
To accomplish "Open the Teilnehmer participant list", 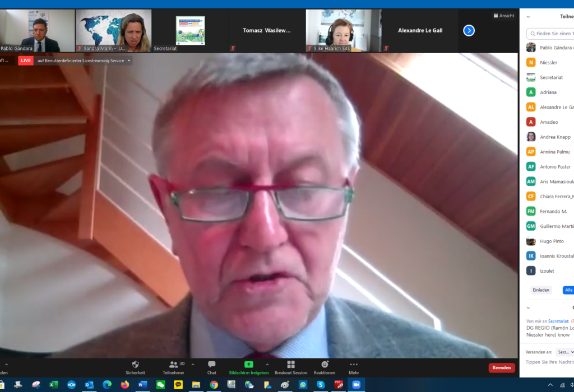I will tap(174, 368).
